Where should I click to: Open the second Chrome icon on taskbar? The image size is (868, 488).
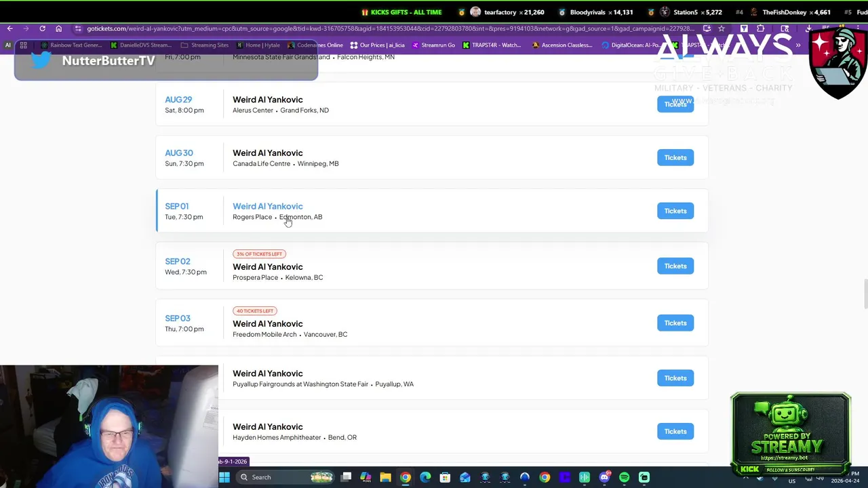545,477
